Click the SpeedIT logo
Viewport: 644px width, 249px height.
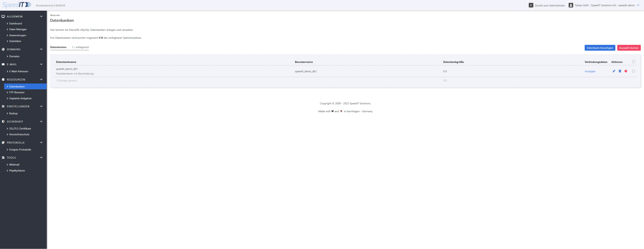pos(17,5)
